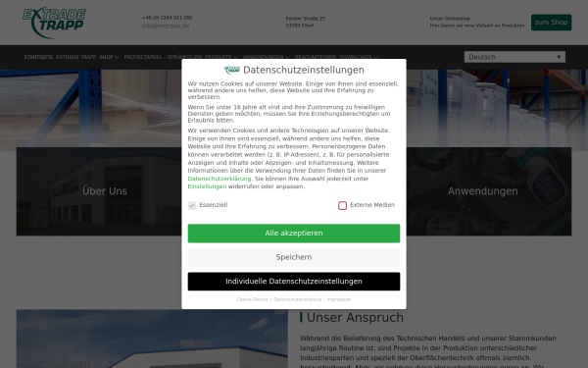
Task: Toggle the Essenziell checkbox
Action: point(192,205)
